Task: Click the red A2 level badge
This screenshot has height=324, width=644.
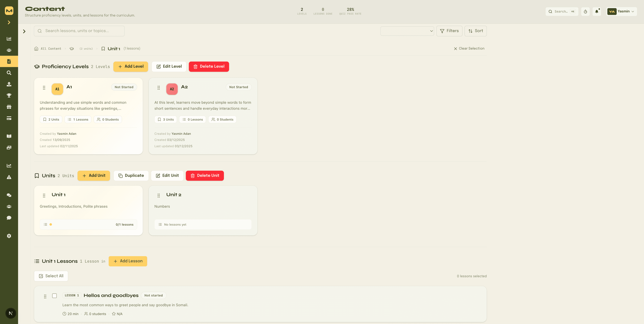Action: pos(172,89)
